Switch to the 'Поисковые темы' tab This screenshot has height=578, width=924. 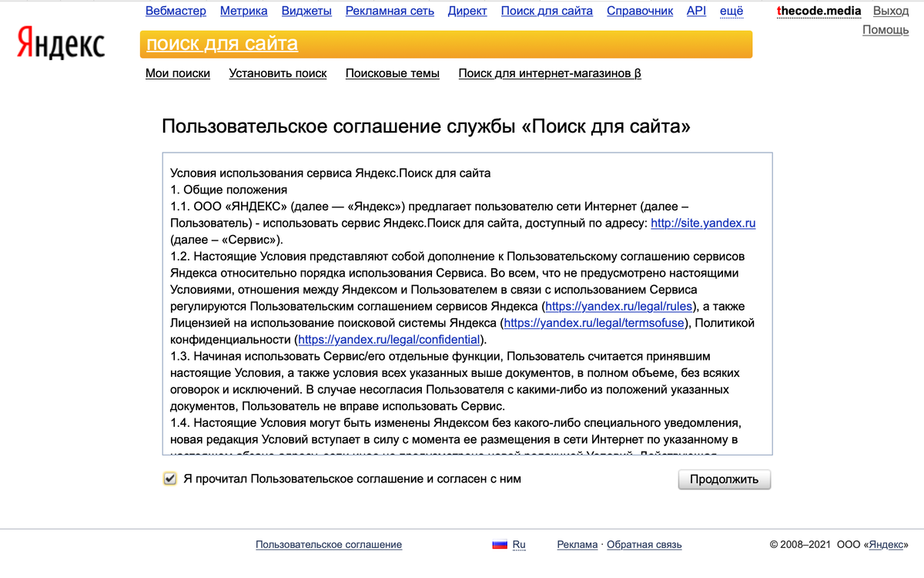(x=393, y=73)
